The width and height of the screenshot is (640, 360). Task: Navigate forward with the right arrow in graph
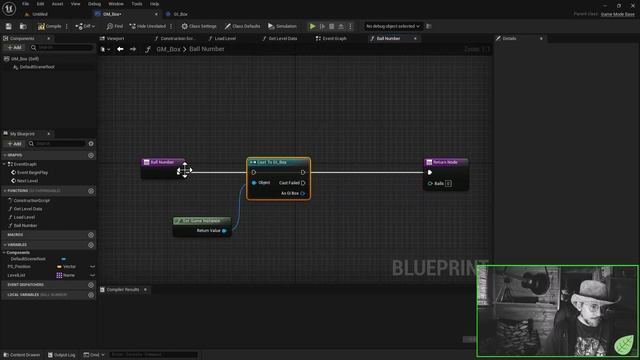click(133, 49)
